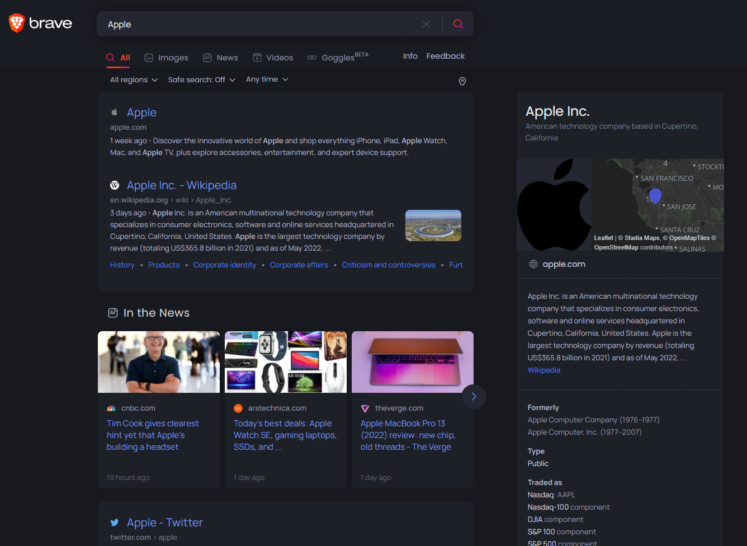Click the Brave lion logo

point(17,23)
